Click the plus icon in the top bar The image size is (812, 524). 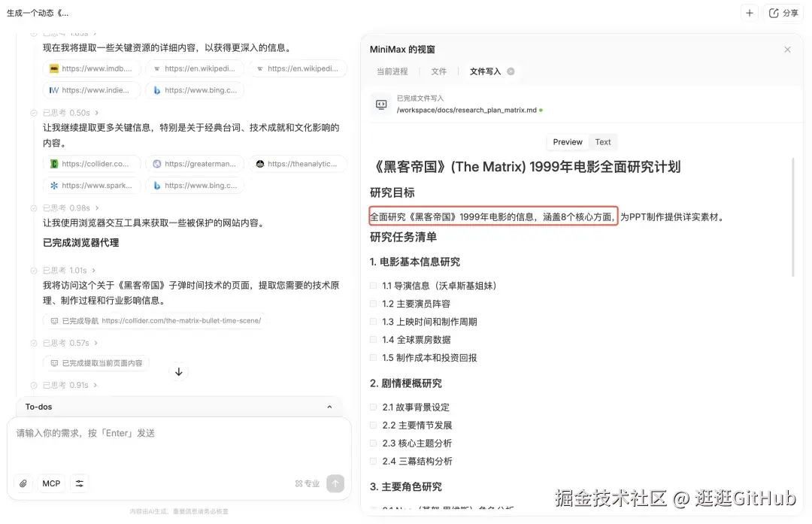pos(747,13)
